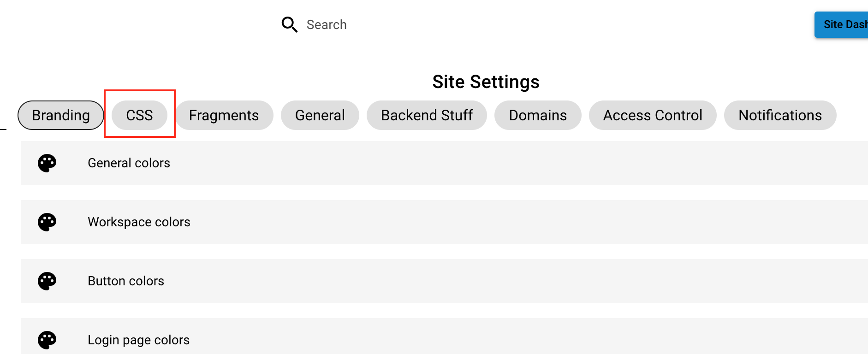Expand the Workspace colors section
The height and width of the screenshot is (354, 868).
tap(139, 222)
